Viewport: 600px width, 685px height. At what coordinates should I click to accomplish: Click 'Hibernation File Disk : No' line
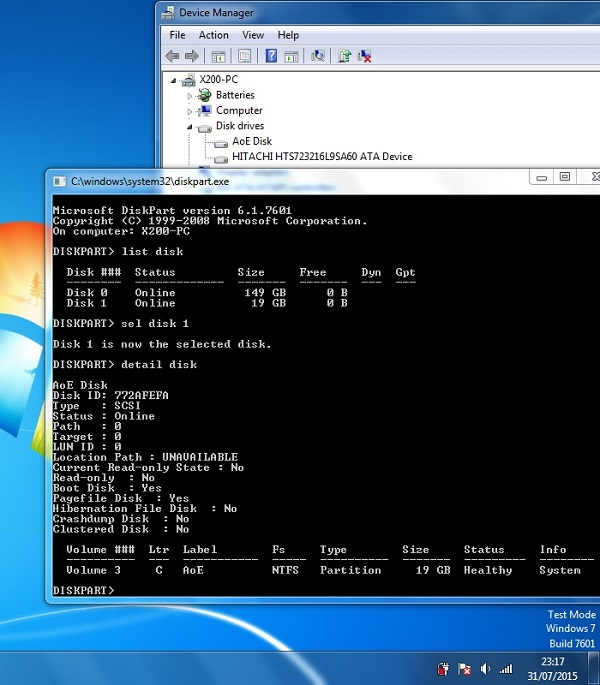[145, 509]
